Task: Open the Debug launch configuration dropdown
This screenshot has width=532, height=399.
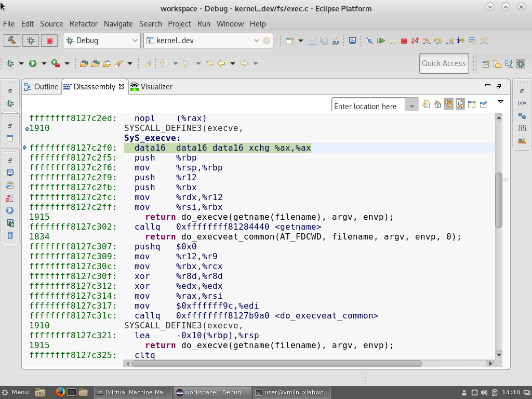Action: click(x=135, y=41)
